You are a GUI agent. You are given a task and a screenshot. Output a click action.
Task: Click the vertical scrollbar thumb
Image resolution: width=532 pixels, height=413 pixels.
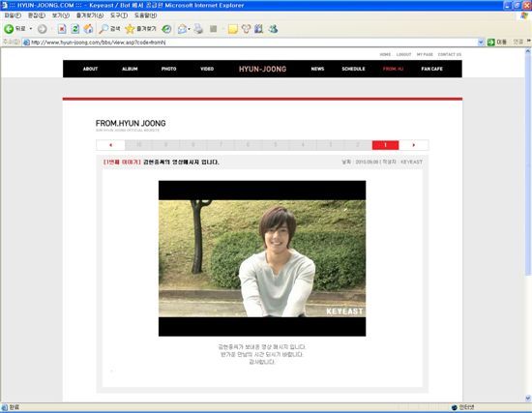tap(527, 164)
